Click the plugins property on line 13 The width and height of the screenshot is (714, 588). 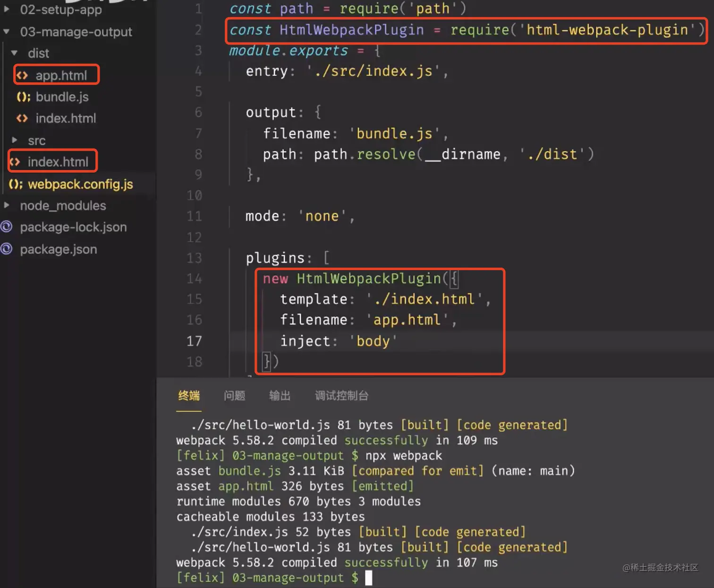(275, 258)
